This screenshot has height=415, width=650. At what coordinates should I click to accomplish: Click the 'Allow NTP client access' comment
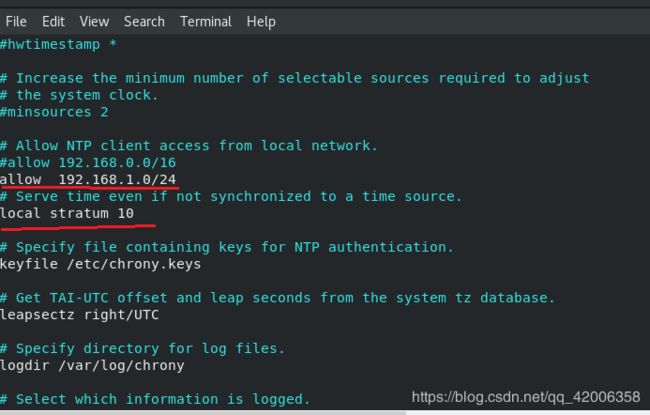click(x=189, y=146)
